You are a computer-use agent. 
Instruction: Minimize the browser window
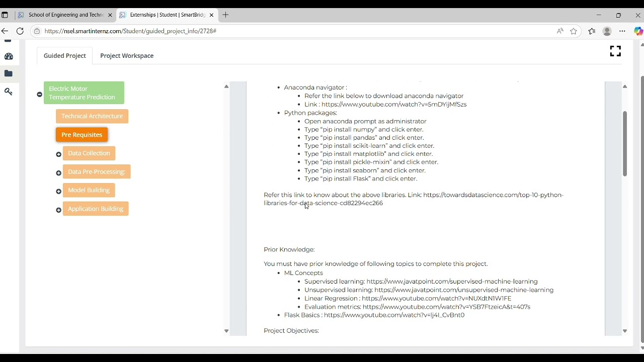point(599,15)
